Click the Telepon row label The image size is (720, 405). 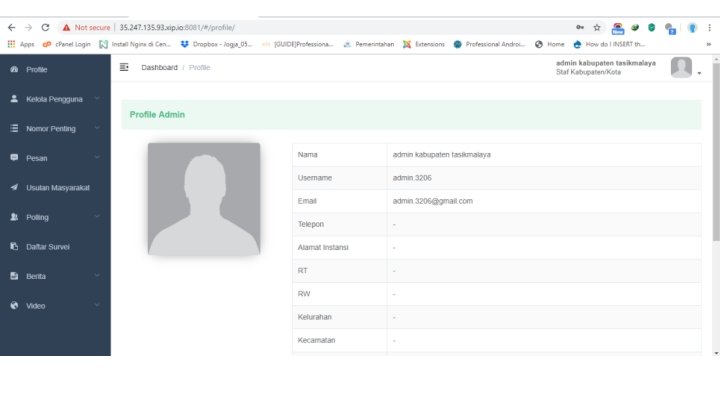pos(311,224)
